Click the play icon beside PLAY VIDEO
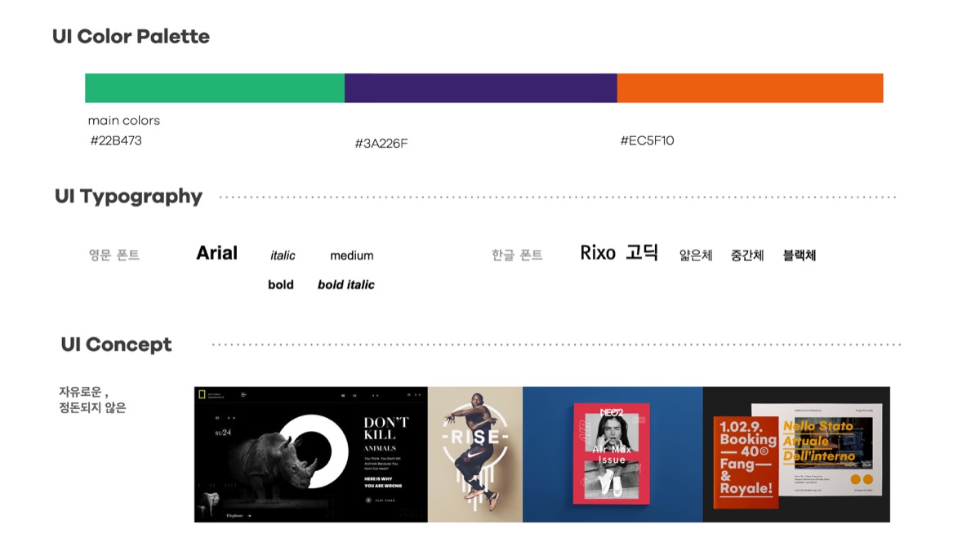 pos(368,500)
